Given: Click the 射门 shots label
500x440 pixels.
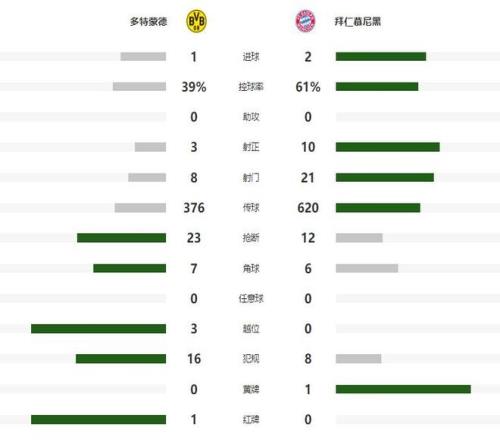Looking at the screenshot, I should pyautogui.click(x=251, y=178).
